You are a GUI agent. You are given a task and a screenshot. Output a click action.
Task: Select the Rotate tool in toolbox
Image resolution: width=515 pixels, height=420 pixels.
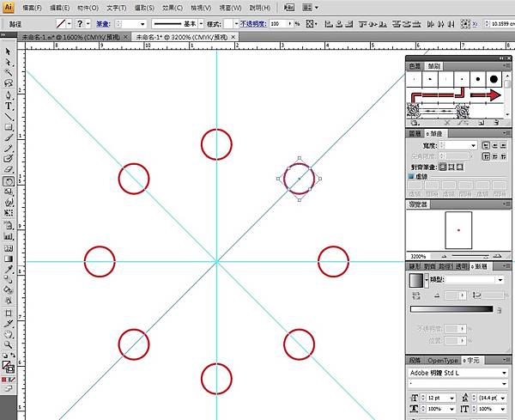tap(9, 181)
